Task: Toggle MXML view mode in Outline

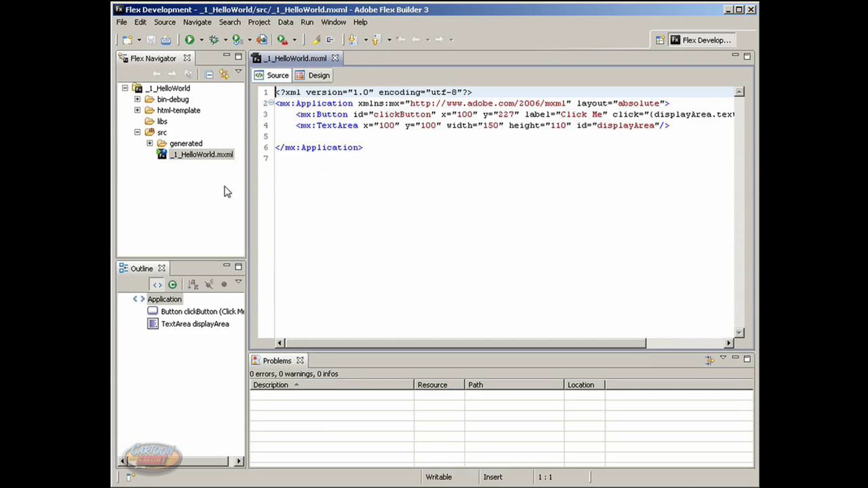Action: [x=157, y=285]
